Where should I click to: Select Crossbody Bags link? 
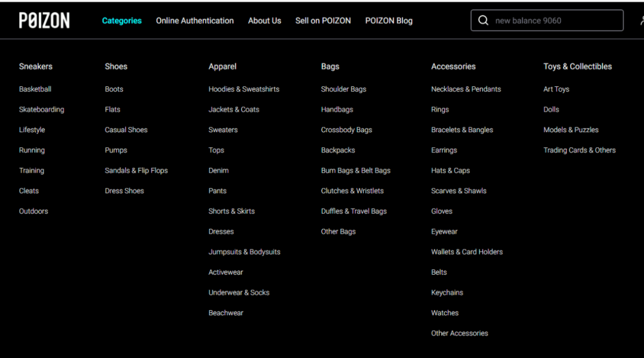(346, 130)
